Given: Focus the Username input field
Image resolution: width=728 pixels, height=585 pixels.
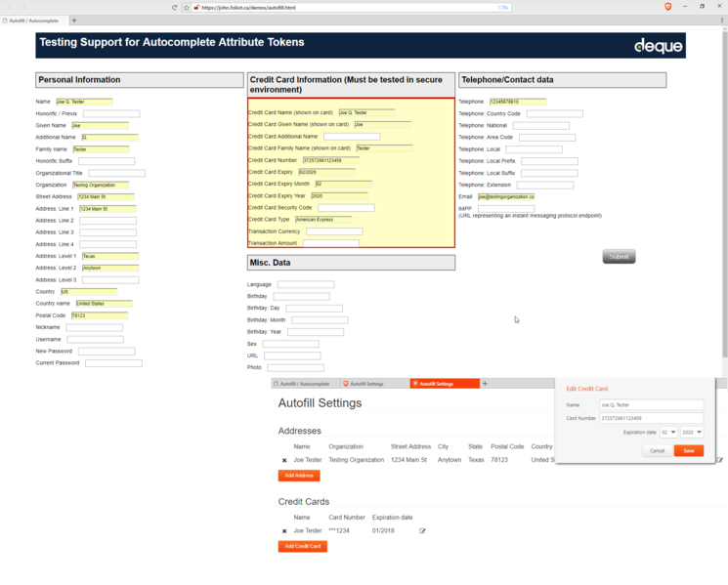Looking at the screenshot, I should click(x=95, y=340).
